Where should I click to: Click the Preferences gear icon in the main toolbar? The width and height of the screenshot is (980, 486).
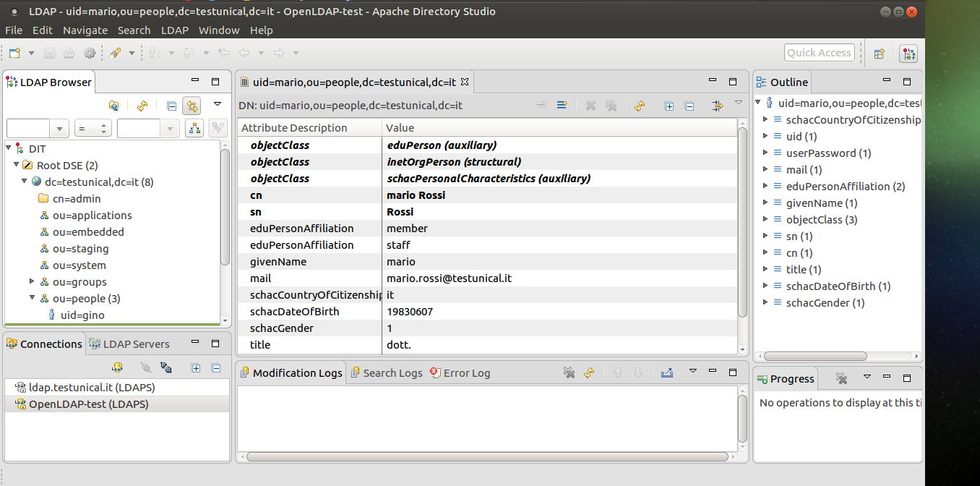pos(90,53)
